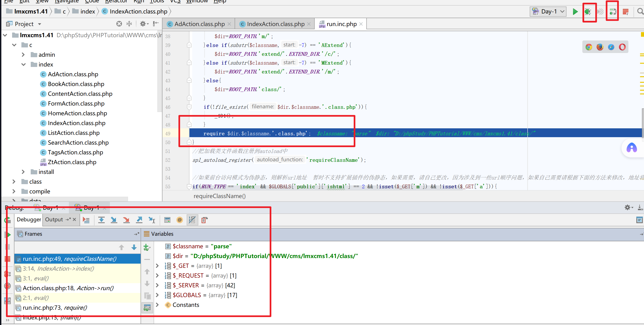Stop the running process with red square
The image size is (644, 325).
pos(626,11)
